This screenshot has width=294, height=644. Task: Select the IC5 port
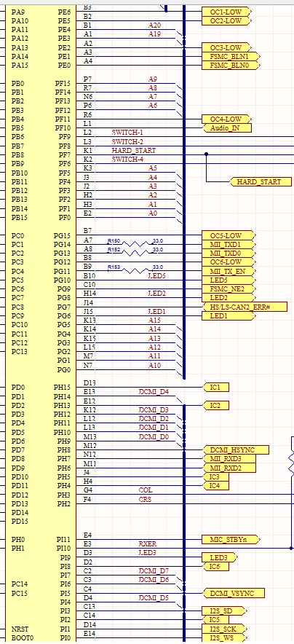coord(216,620)
